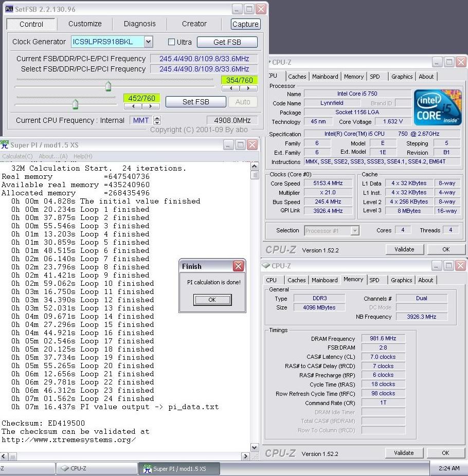Click the Core Speed 5153.4 MHz value
The width and height of the screenshot is (468, 476).
328,183
